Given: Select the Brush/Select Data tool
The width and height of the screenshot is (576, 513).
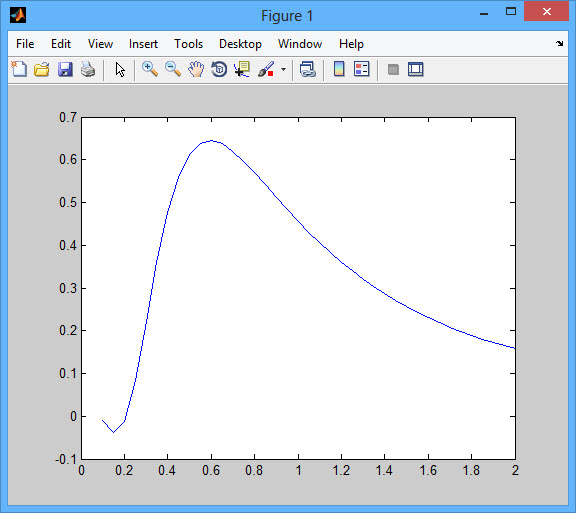Looking at the screenshot, I should 266,69.
